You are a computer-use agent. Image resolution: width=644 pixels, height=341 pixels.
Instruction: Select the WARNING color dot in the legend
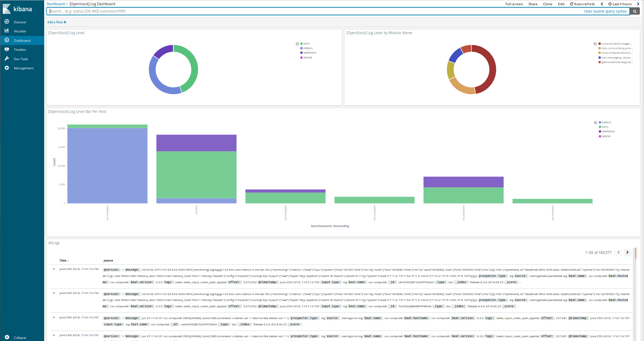tap(301, 53)
